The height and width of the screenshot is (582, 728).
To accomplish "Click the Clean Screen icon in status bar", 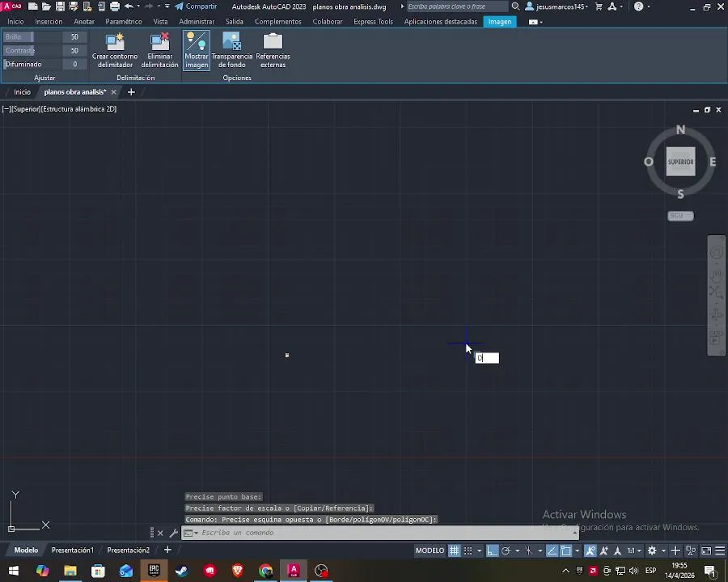I will click(706, 550).
